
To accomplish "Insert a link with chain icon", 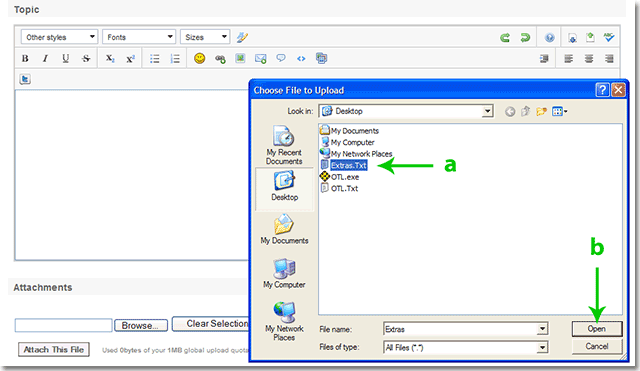I will tap(220, 59).
